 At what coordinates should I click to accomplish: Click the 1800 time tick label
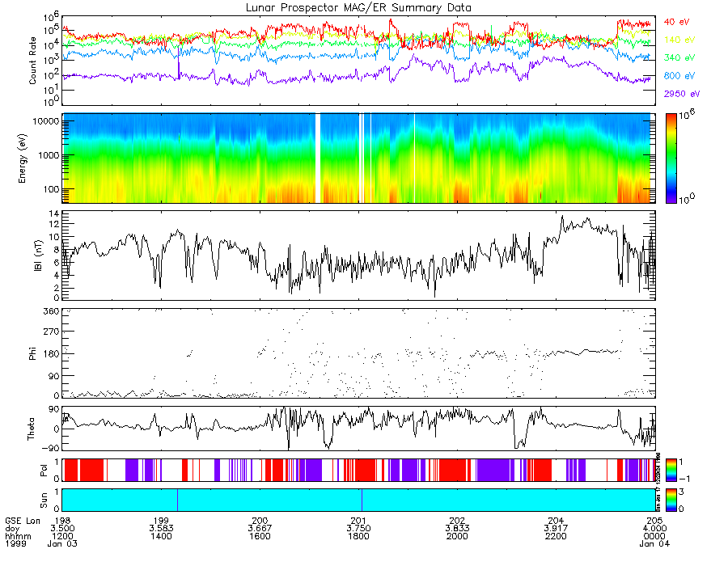tap(358, 536)
